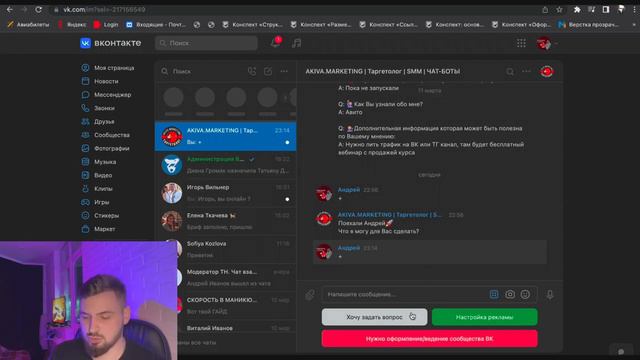The width and height of the screenshot is (640, 360).
Task: Open the Входящие — Почт... bookmark
Action: click(156, 24)
